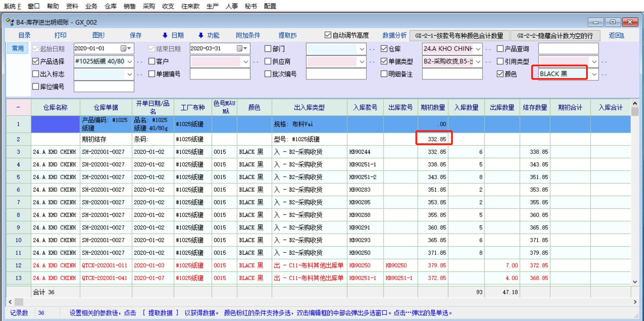Click the horizontal scrollbar thumb

pos(19,302)
